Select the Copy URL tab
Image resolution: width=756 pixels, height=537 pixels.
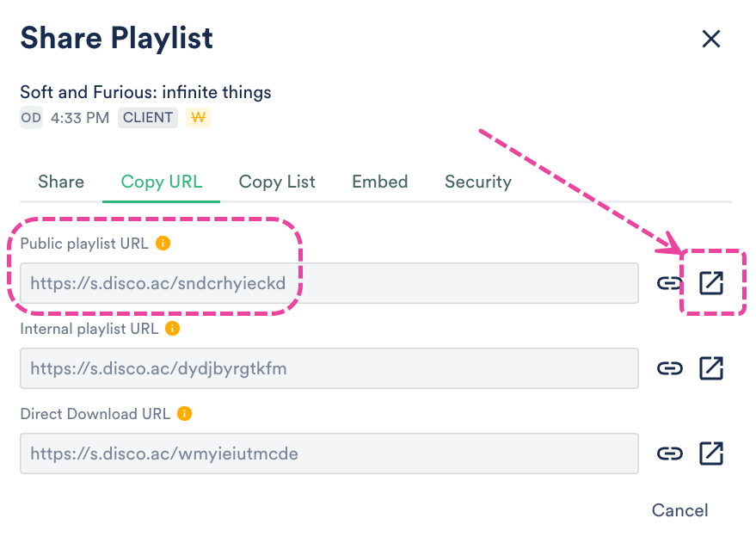(x=162, y=182)
